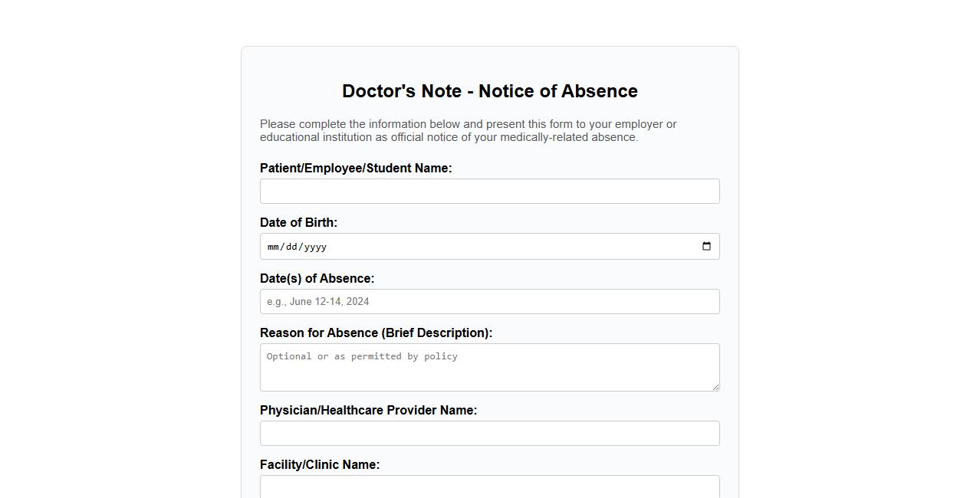
Task: Click the Facility/Clinic Name label
Action: [320, 464]
